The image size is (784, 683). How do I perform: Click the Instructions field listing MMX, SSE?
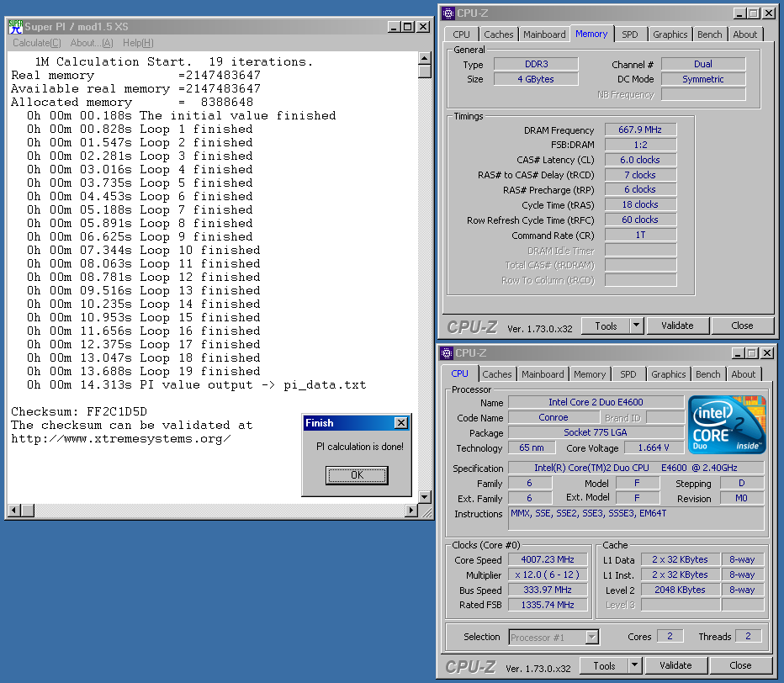tap(636, 518)
